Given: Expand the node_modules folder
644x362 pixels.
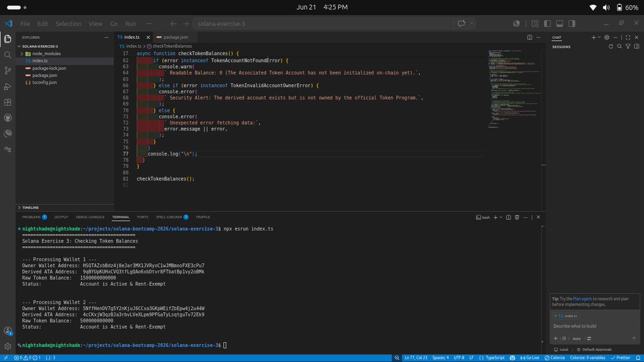Looking at the screenshot, I should [22, 54].
